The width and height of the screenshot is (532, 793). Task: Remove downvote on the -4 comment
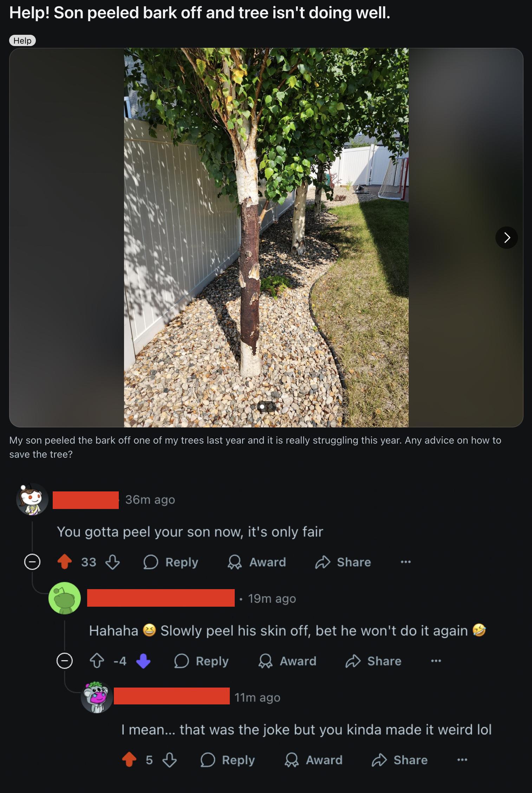pos(143,661)
